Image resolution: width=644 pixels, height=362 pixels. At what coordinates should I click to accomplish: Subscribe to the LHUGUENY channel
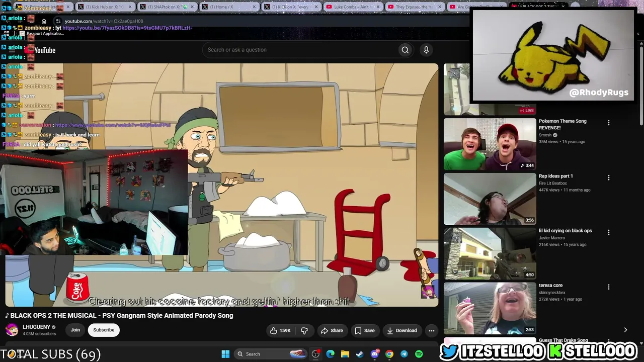pos(104,330)
